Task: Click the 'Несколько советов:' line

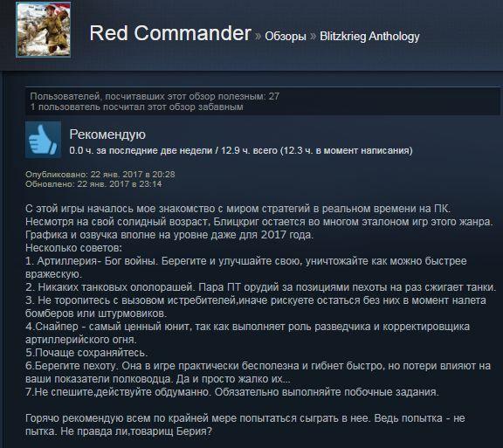Action: point(73,248)
